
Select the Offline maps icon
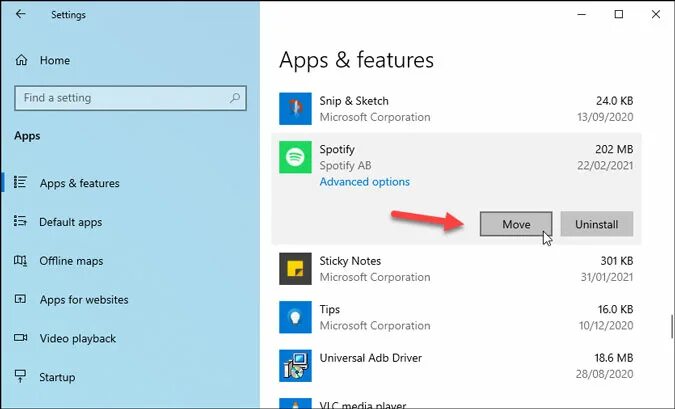coord(20,260)
